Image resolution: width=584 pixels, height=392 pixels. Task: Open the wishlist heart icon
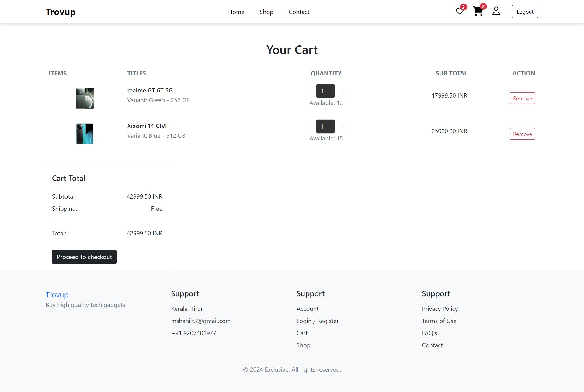coord(460,12)
